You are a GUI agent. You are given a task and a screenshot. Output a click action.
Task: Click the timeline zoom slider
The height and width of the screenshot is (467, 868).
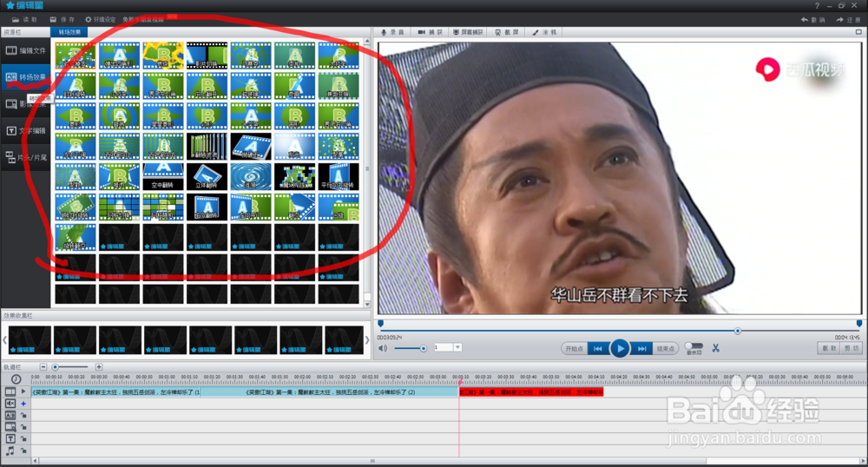69,367
